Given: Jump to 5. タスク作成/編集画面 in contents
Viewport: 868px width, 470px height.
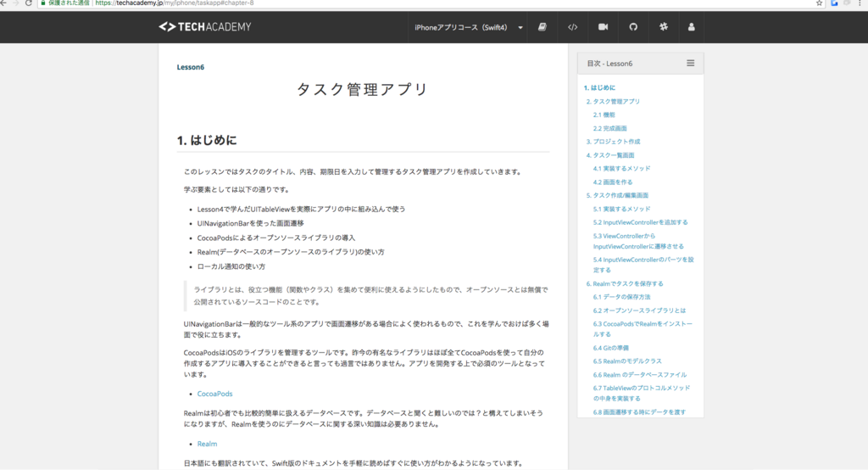Looking at the screenshot, I should tap(617, 195).
